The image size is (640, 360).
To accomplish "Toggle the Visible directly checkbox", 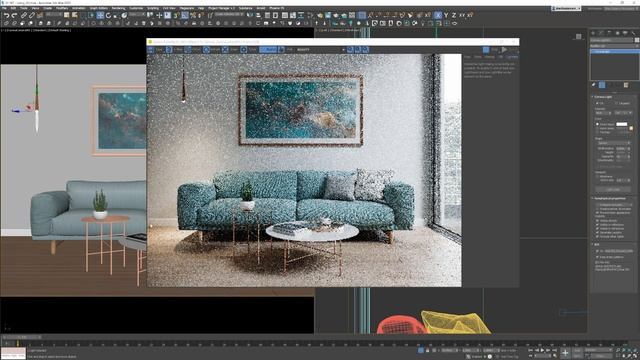I will point(597,220).
